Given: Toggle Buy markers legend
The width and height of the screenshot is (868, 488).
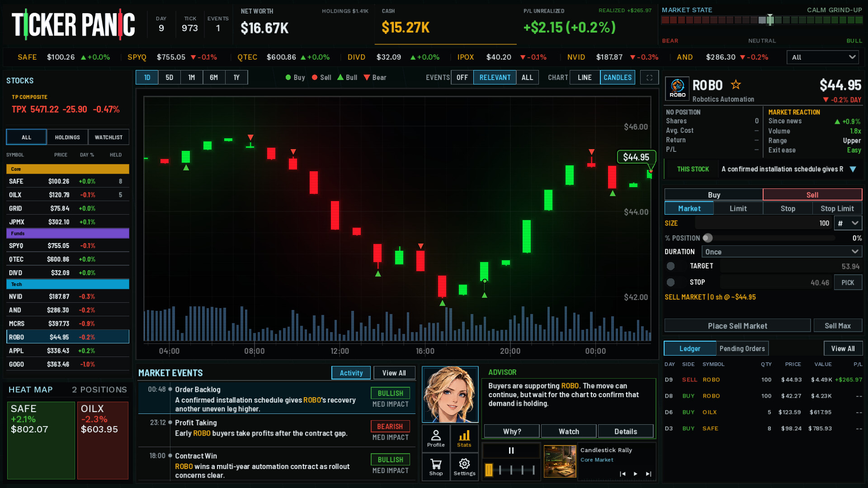Looking at the screenshot, I should [295, 77].
